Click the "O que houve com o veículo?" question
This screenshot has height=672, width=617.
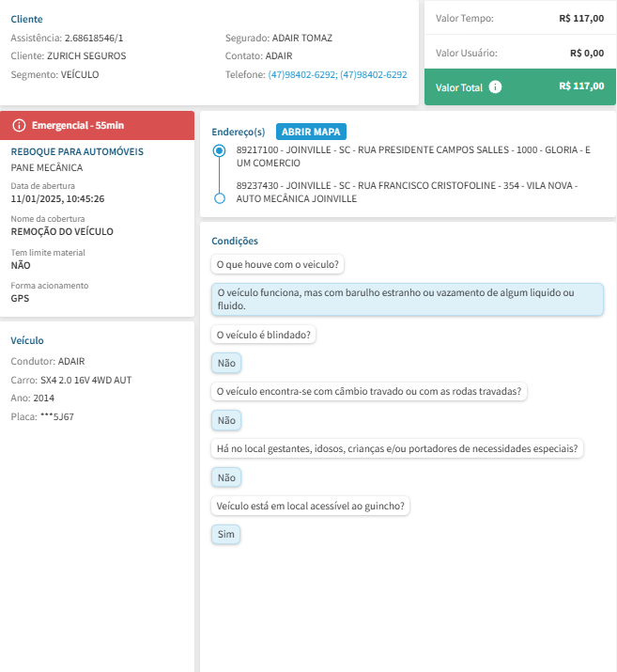click(278, 264)
